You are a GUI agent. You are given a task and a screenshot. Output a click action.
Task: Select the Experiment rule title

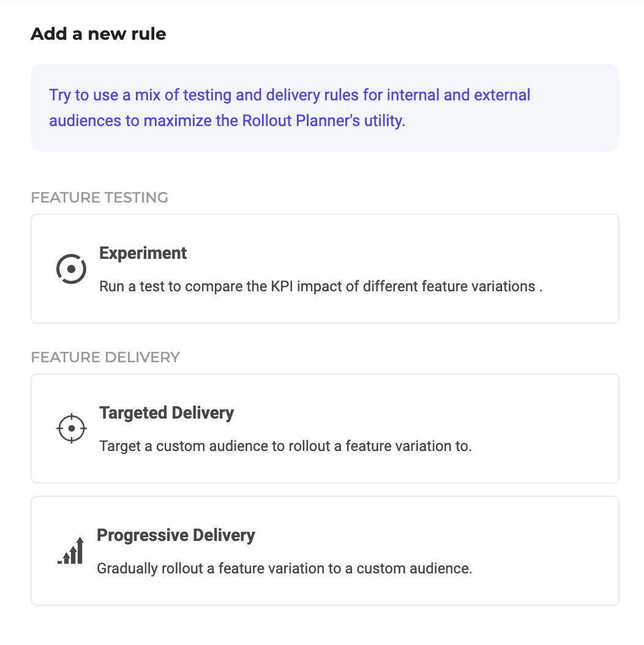point(143,253)
